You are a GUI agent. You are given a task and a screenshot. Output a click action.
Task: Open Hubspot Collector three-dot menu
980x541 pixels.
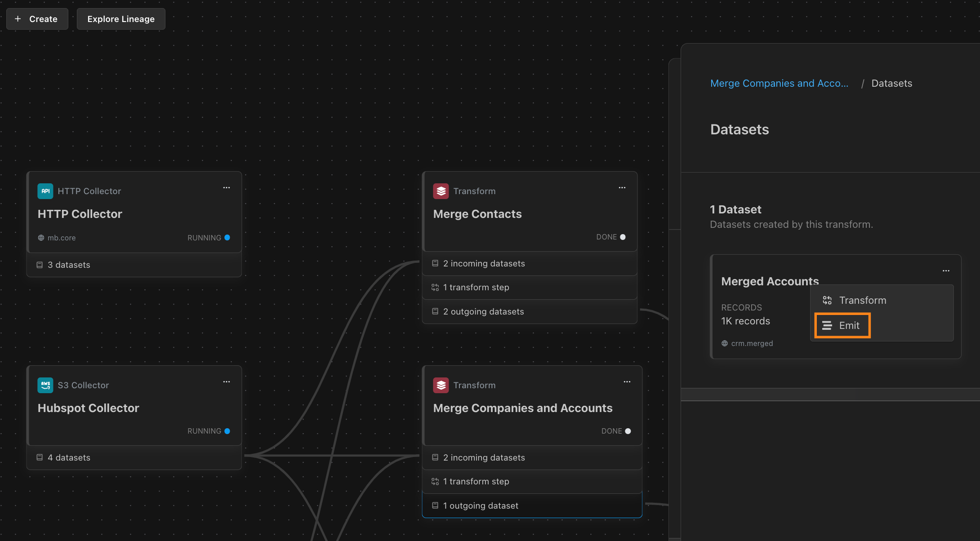(227, 382)
